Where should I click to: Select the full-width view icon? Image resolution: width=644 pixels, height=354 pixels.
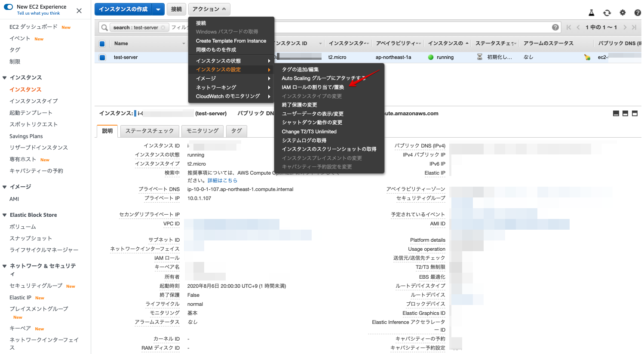(635, 114)
